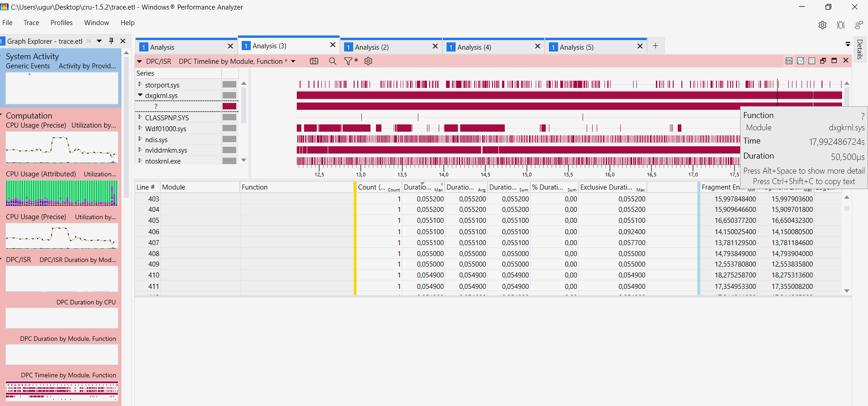The width and height of the screenshot is (868, 406).
Task: Sort by the Function column header
Action: pyautogui.click(x=297, y=187)
